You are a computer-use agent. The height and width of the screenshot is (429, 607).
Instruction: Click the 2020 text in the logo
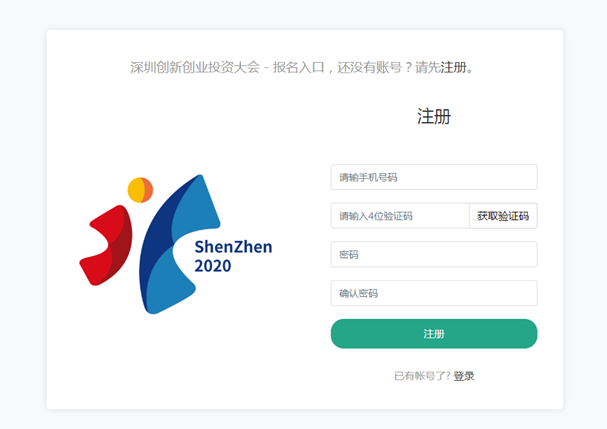click(x=212, y=266)
